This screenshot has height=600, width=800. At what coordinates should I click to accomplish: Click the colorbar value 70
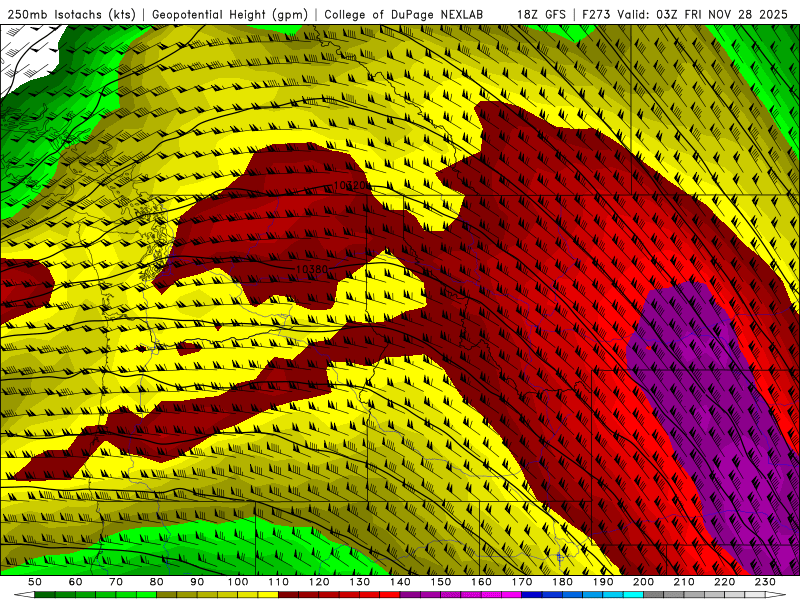coord(116,582)
